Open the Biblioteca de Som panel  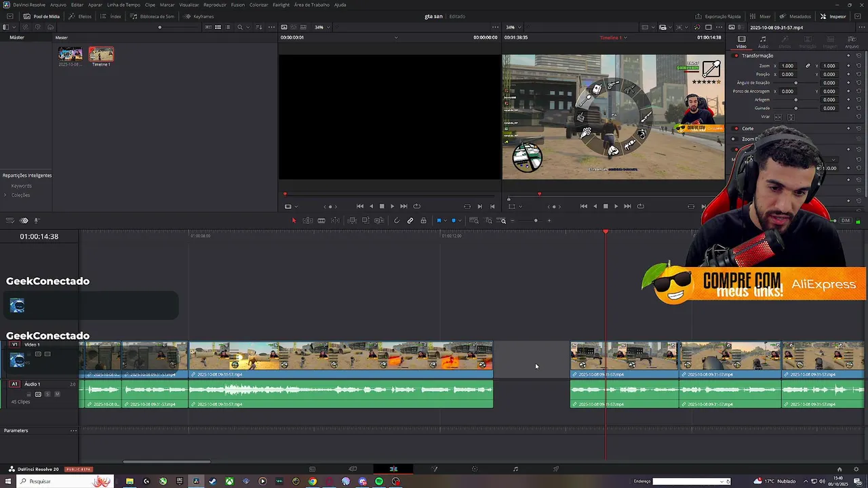152,16
